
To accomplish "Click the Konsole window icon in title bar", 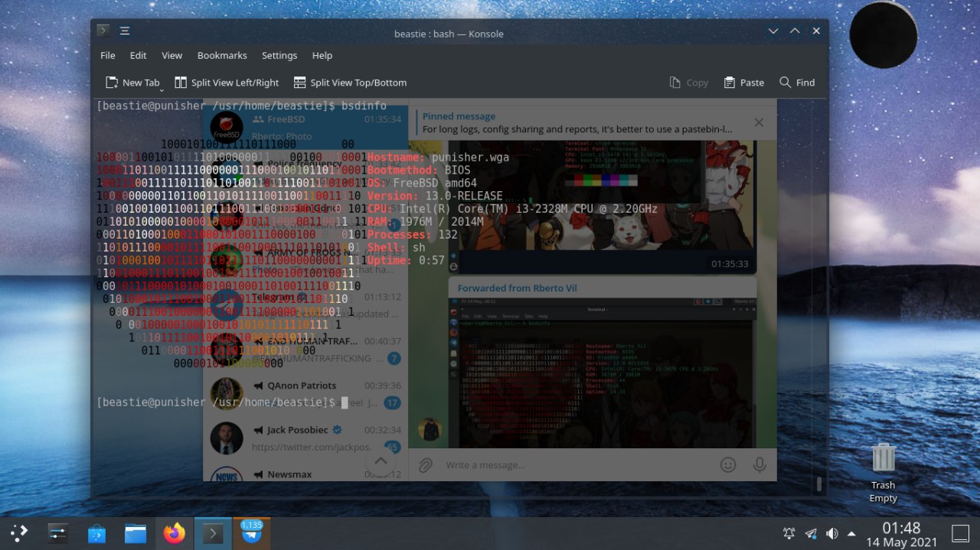I will 103,31.
